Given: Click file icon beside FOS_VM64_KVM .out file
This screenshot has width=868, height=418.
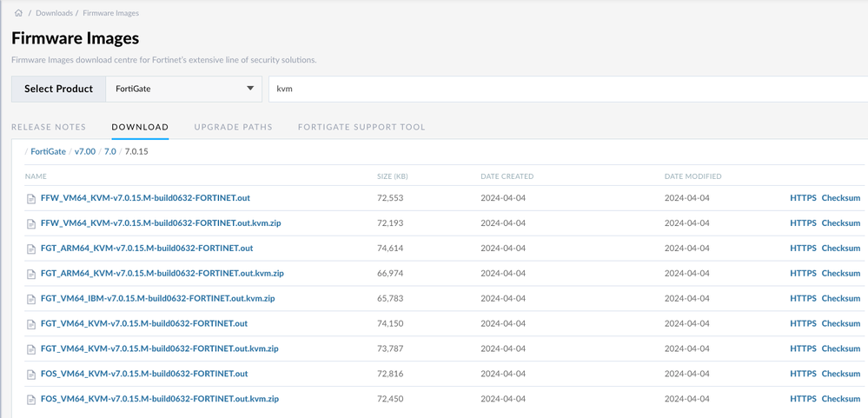Looking at the screenshot, I should 31,375.
